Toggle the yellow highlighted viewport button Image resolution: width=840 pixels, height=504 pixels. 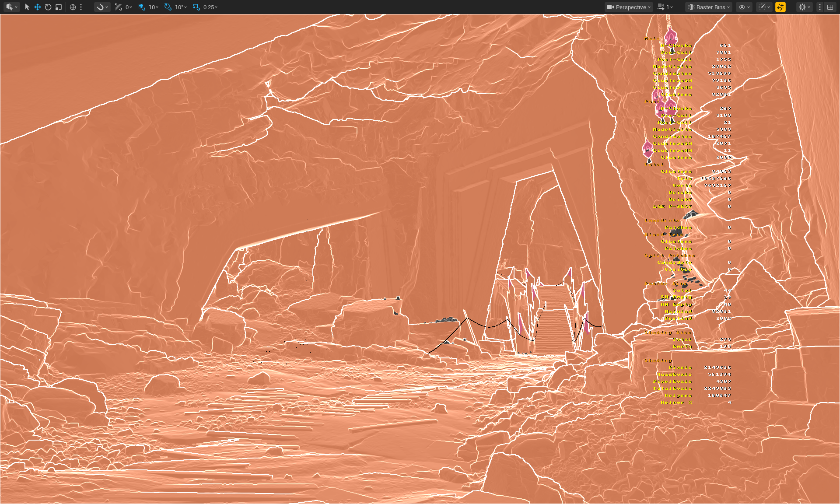point(780,7)
